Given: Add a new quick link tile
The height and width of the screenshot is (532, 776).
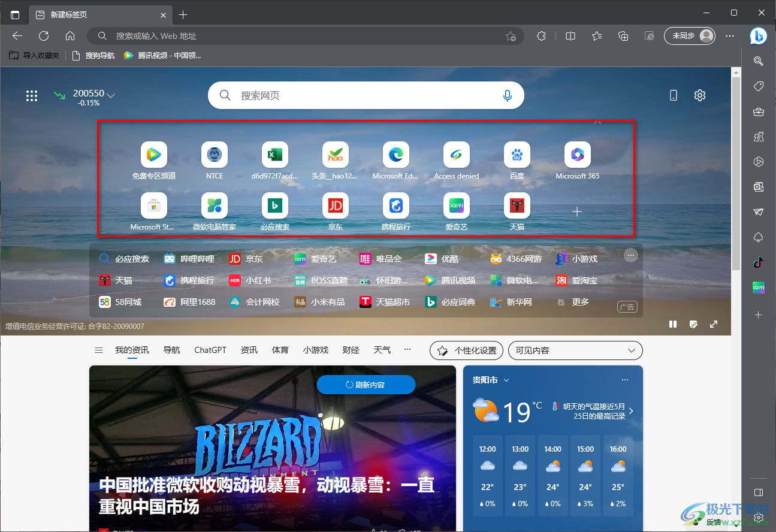Looking at the screenshot, I should click(x=577, y=211).
